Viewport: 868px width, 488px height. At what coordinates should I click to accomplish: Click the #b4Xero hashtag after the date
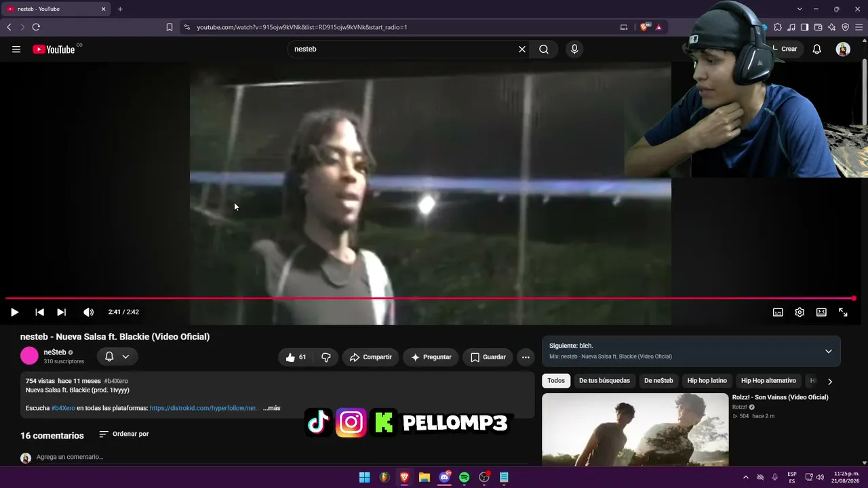[116, 381]
